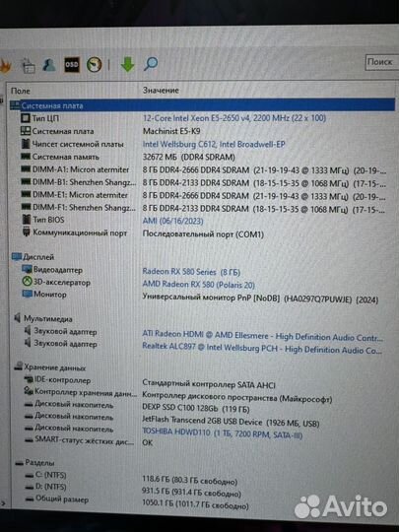Viewport: 399px width, 532px height.
Task: Open the AMD Radeon RX 580 (Polaris 20) link
Action: pyautogui.click(x=198, y=285)
